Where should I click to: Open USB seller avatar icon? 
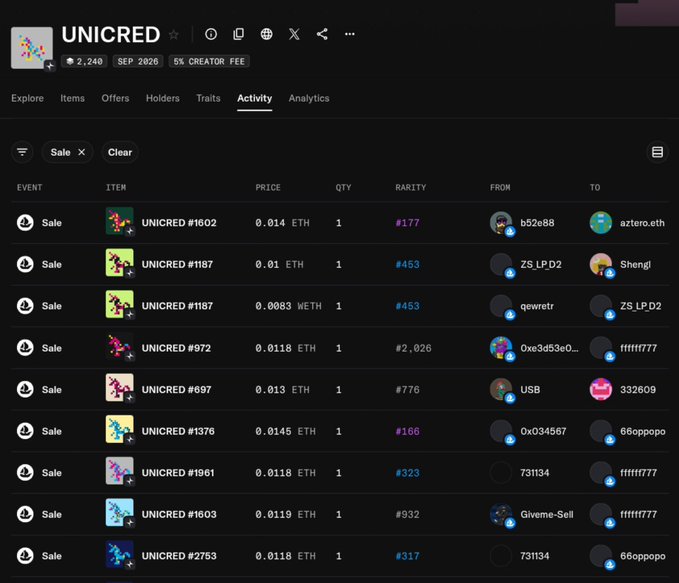coord(501,389)
